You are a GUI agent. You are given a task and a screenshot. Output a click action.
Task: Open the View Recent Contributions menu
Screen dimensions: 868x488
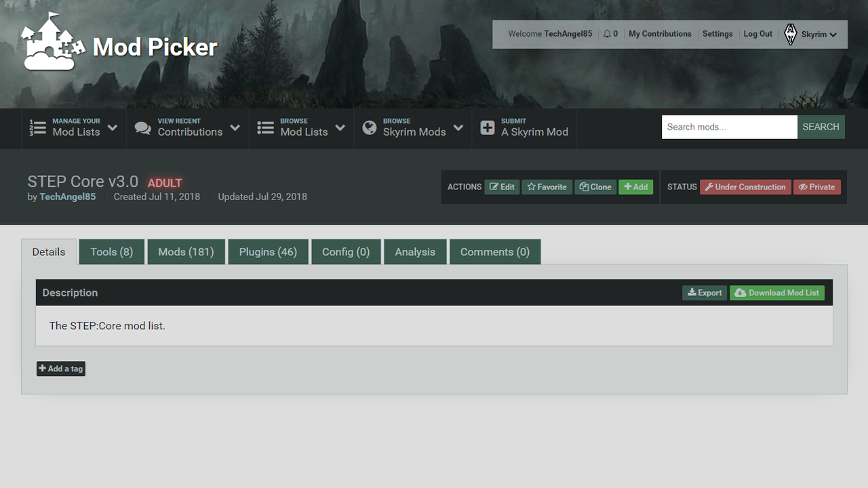pos(187,128)
